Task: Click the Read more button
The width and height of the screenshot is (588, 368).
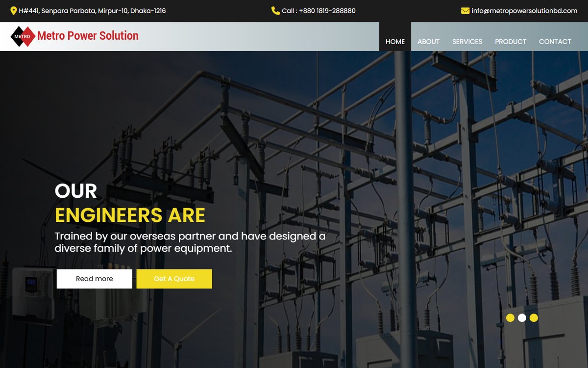Action: [x=95, y=279]
